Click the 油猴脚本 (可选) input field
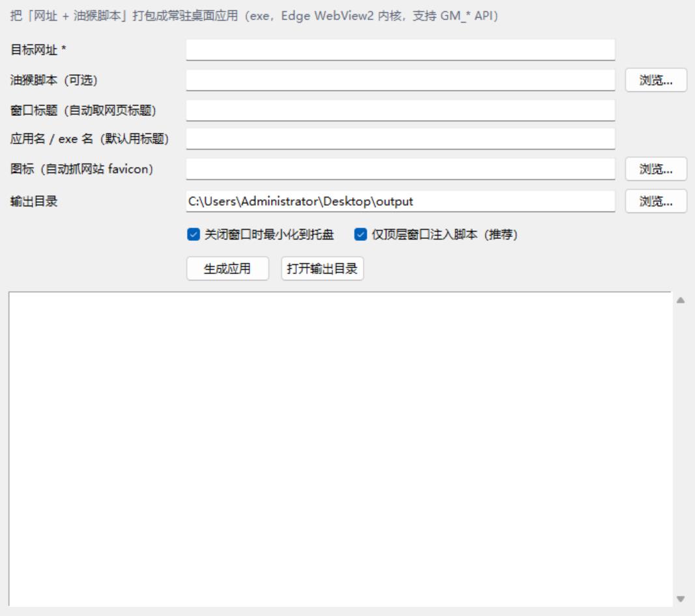 pyautogui.click(x=400, y=80)
